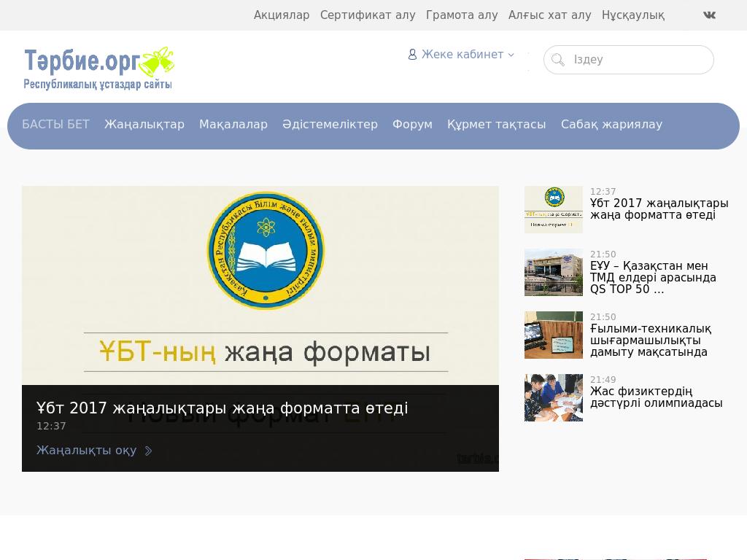Screen dimensions: 747x560
Task: Open the Форум menu item
Action: [x=413, y=124]
